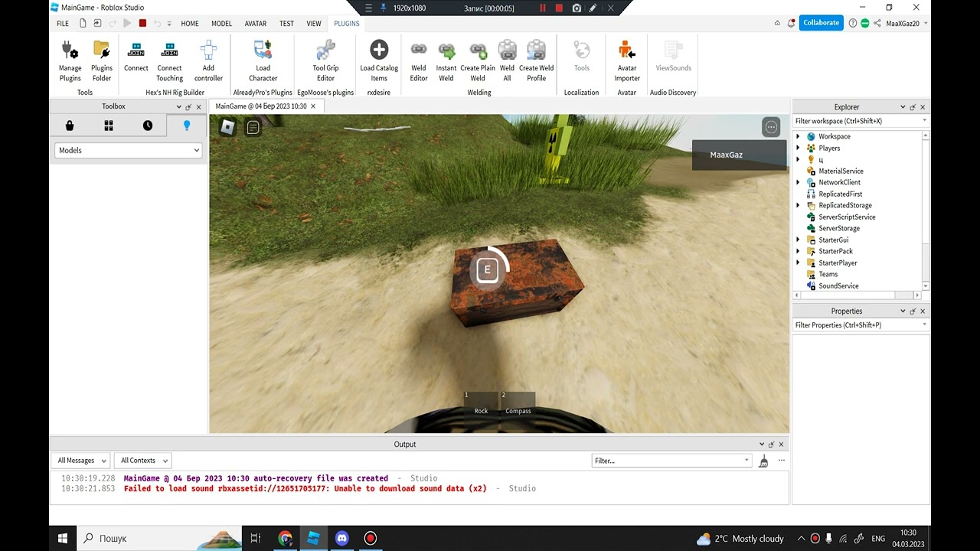The width and height of the screenshot is (980, 551).
Task: Click the share icon next to username
Action: [x=877, y=23]
